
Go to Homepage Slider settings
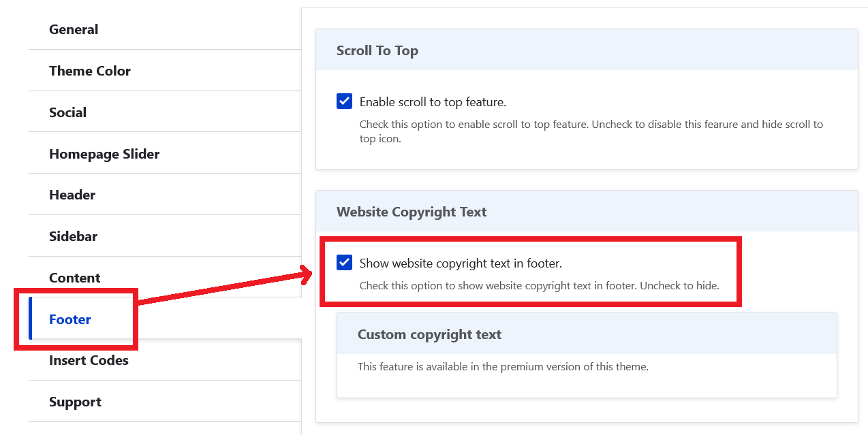pos(104,154)
